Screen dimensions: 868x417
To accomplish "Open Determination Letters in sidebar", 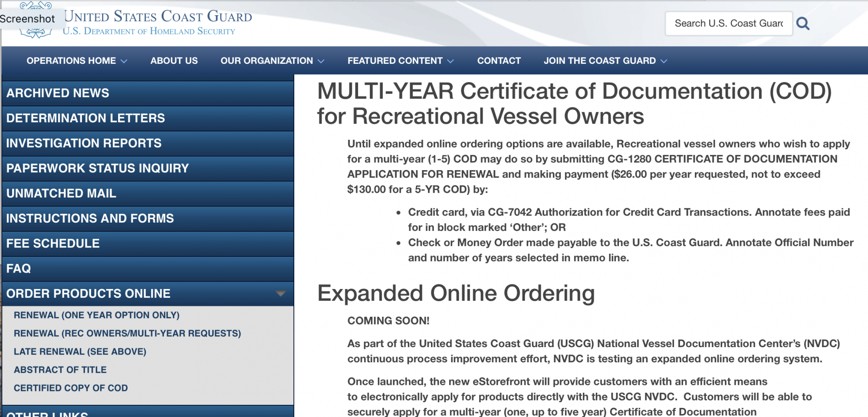I will coord(148,118).
